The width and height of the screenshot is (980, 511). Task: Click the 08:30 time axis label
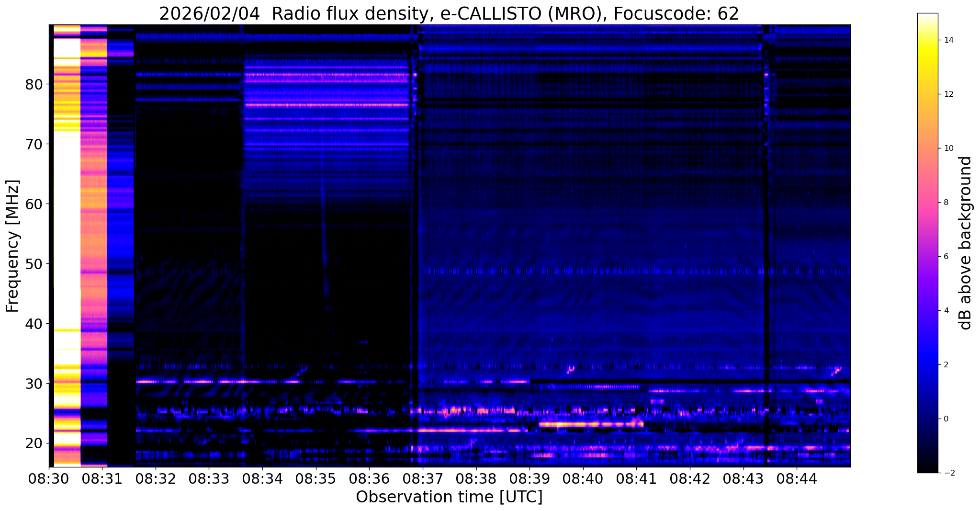tap(49, 479)
